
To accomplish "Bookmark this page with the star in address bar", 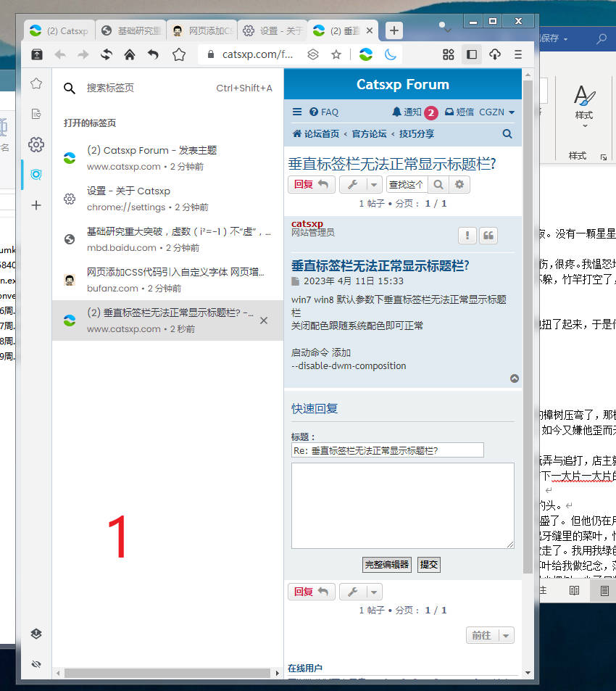I will click(336, 54).
